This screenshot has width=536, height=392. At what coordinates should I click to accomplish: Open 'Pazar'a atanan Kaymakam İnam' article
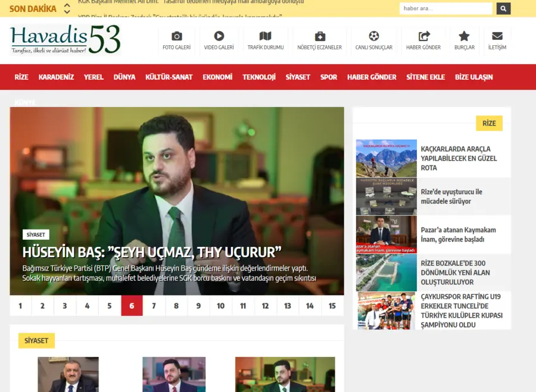458,234
